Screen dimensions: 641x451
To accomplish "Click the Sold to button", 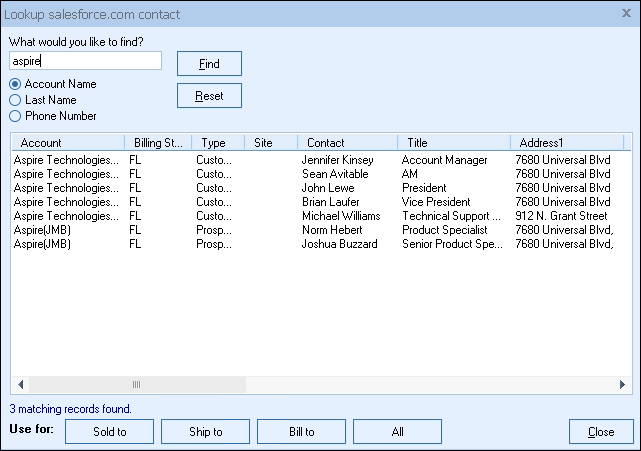I will click(x=110, y=431).
